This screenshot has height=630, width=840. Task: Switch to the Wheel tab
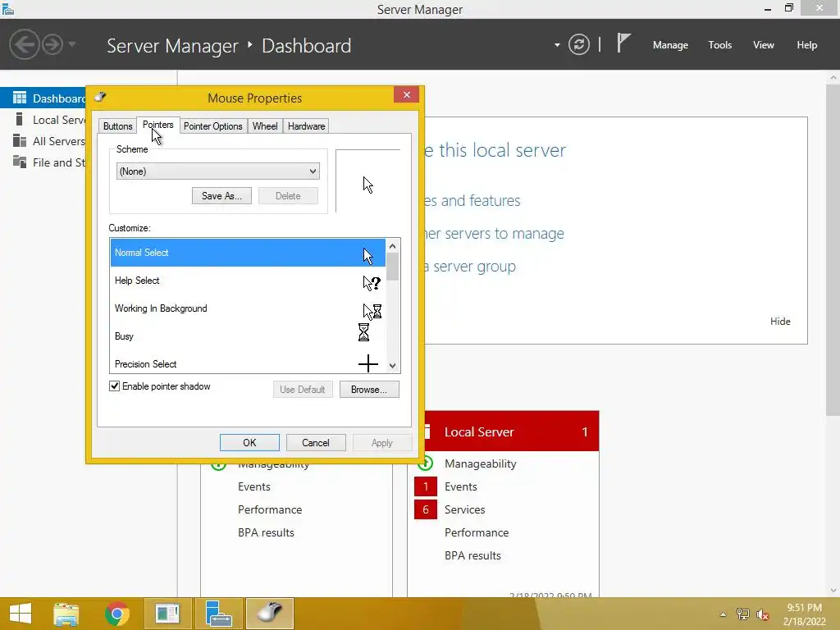click(265, 126)
